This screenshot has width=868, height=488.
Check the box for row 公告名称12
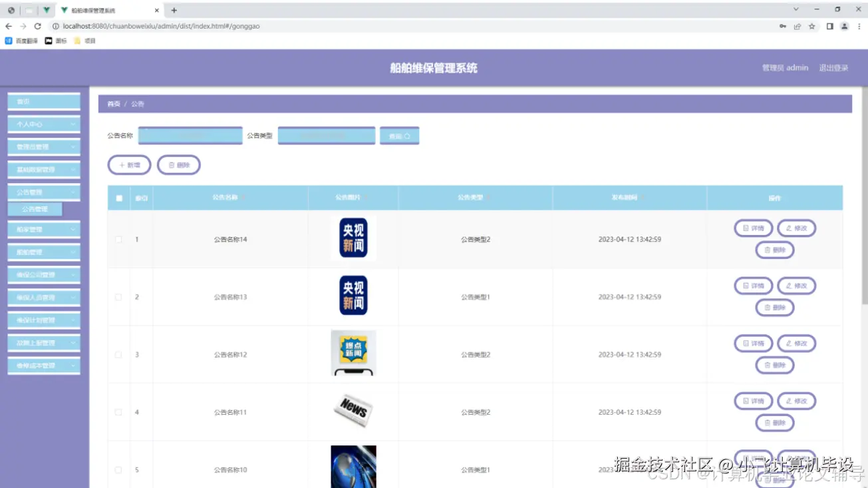(x=118, y=355)
